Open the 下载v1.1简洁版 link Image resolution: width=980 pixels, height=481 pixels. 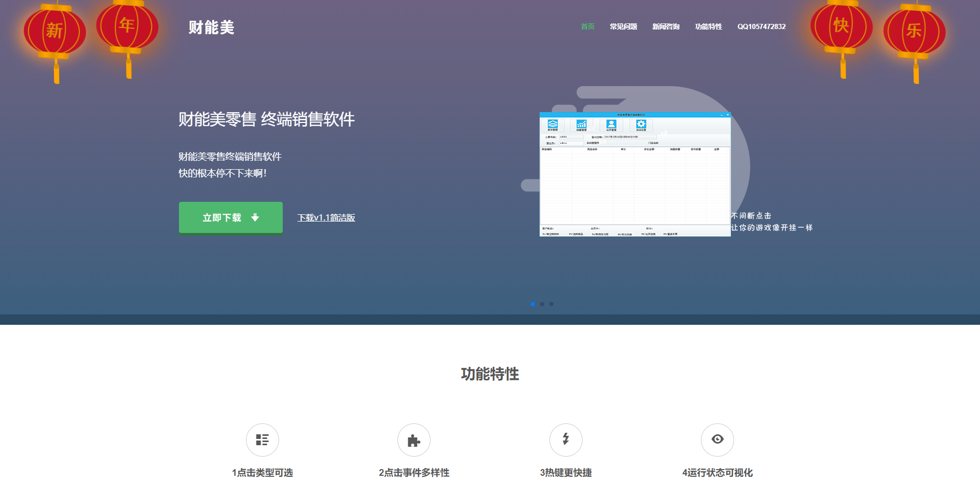[326, 217]
